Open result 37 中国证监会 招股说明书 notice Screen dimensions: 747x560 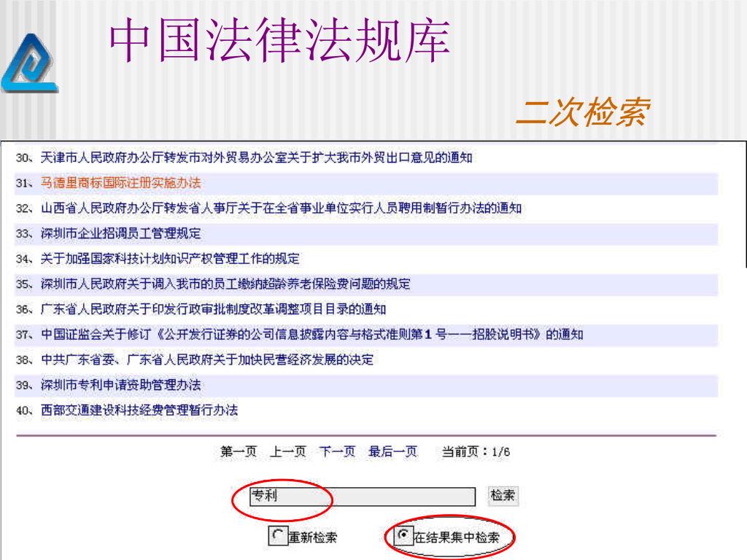312,334
